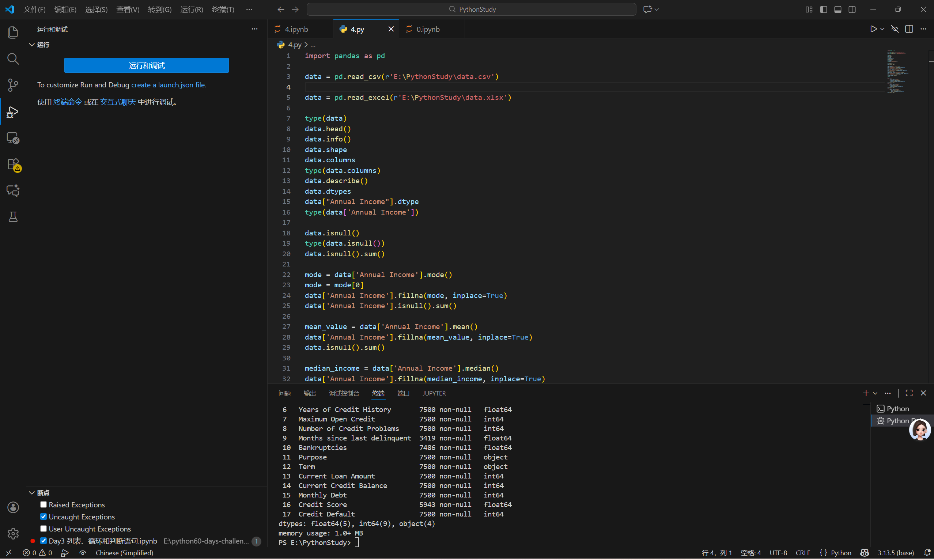The image size is (934, 560).
Task: Open the create a launch.json file link
Action: (x=167, y=85)
